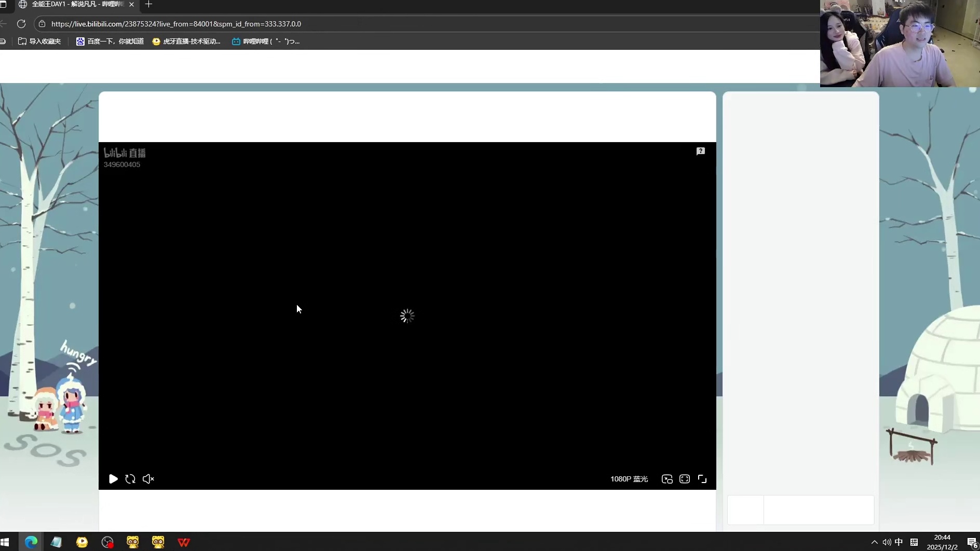Image resolution: width=980 pixels, height=551 pixels.
Task: Open the 1080P 蓝光 quality selector
Action: (629, 479)
